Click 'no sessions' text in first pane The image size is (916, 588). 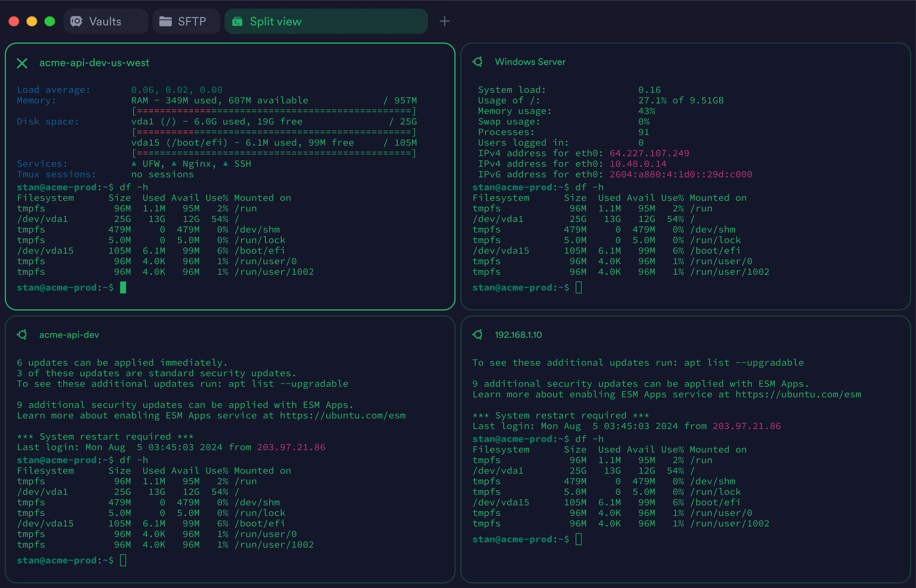coord(163,174)
